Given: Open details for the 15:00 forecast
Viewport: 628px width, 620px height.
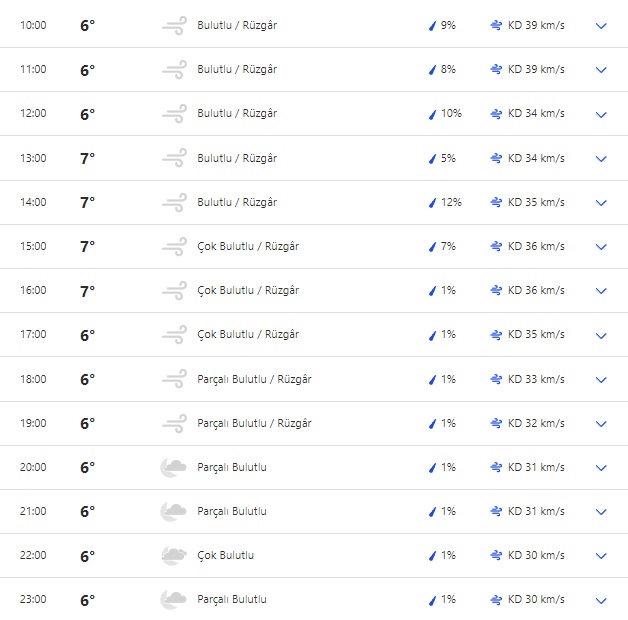Looking at the screenshot, I should 601,247.
